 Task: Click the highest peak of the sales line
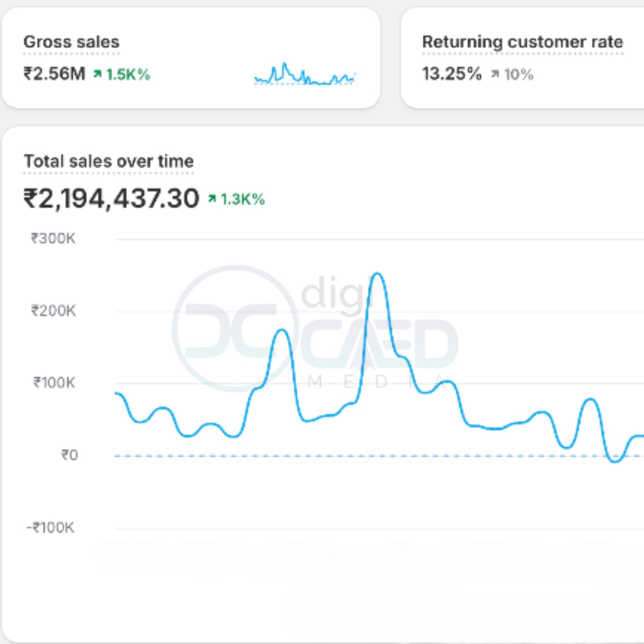377,274
